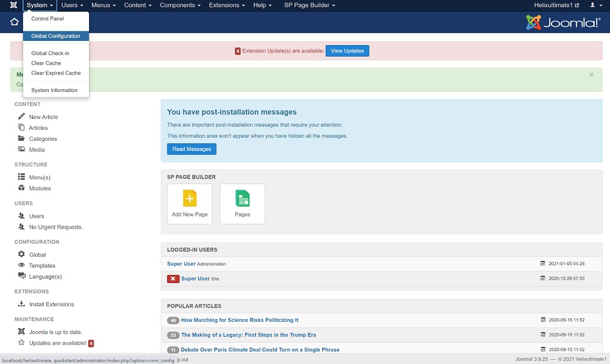Click the Templates eye icon

pyautogui.click(x=21, y=265)
